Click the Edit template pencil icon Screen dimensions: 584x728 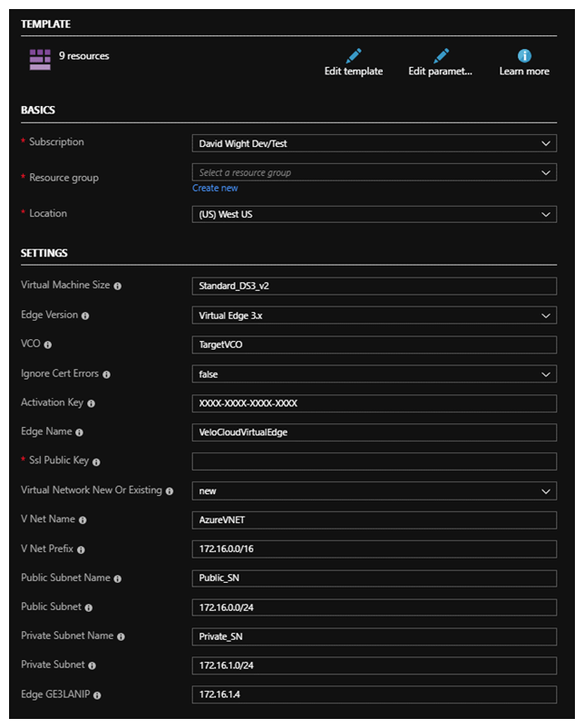tap(354, 56)
